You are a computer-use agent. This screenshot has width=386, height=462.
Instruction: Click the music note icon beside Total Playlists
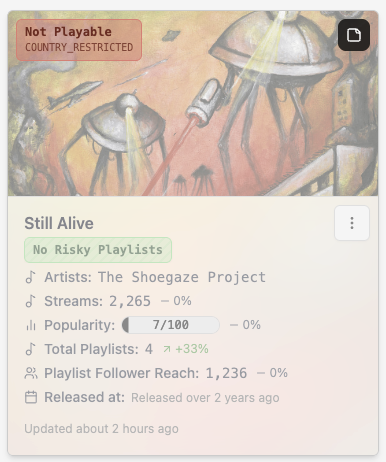pyautogui.click(x=31, y=349)
